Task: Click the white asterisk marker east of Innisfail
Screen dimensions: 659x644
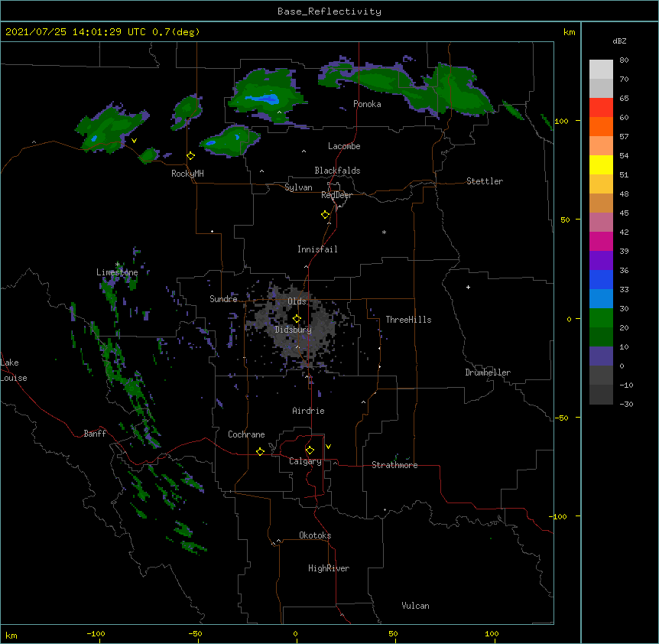Action: pyautogui.click(x=384, y=232)
